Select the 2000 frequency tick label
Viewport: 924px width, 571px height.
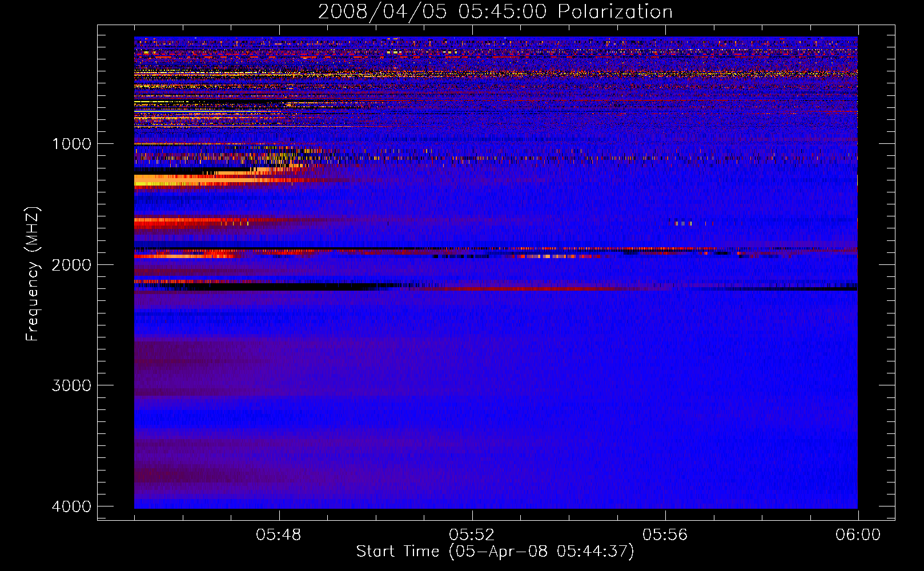tap(71, 264)
